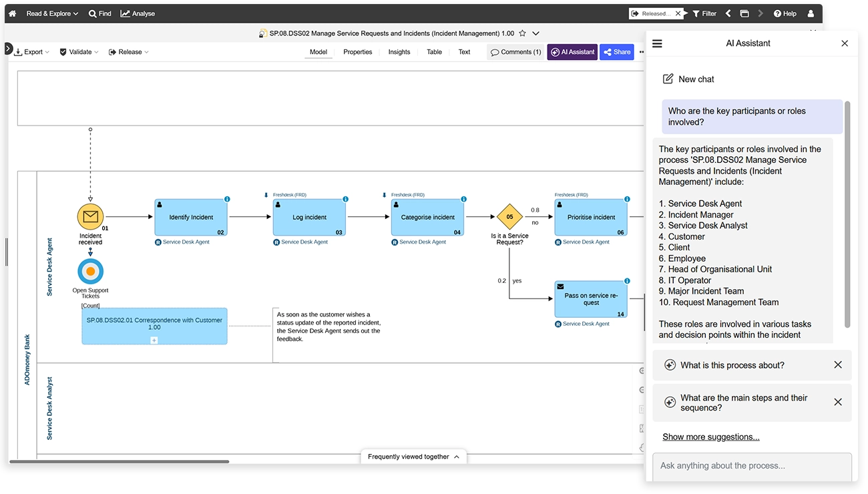This screenshot has height=494, width=868.
Task: Expand the Export dropdown
Action: 32,52
